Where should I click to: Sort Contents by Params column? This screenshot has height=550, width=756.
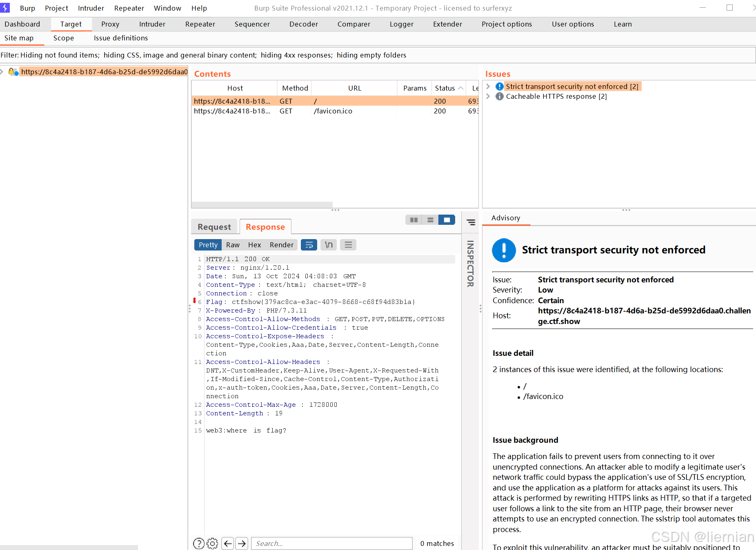click(415, 88)
